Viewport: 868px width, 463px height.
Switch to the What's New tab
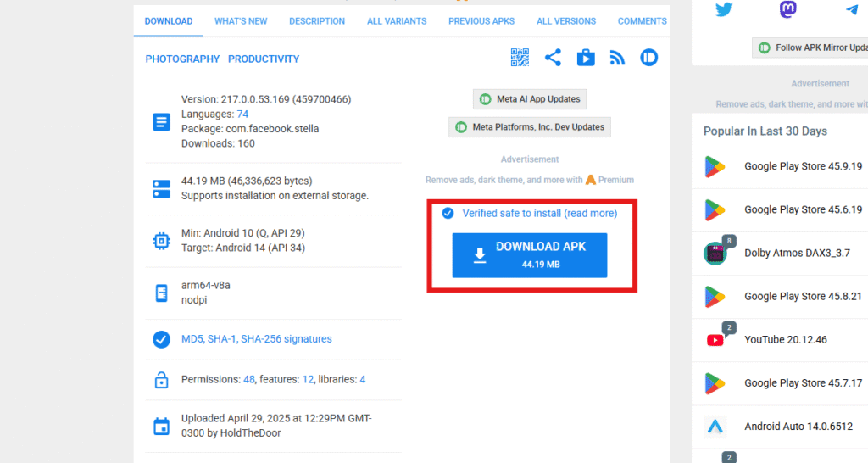(x=241, y=21)
